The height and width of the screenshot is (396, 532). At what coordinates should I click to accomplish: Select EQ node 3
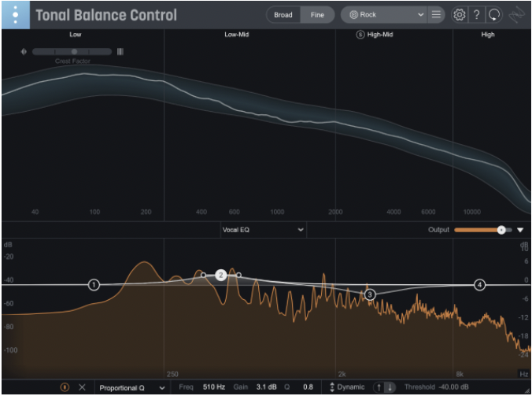370,295
